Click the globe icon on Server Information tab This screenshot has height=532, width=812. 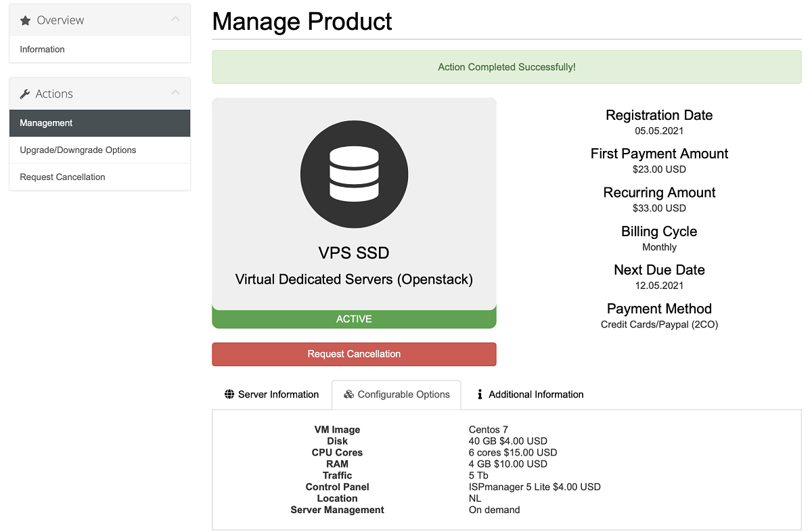[x=229, y=395]
